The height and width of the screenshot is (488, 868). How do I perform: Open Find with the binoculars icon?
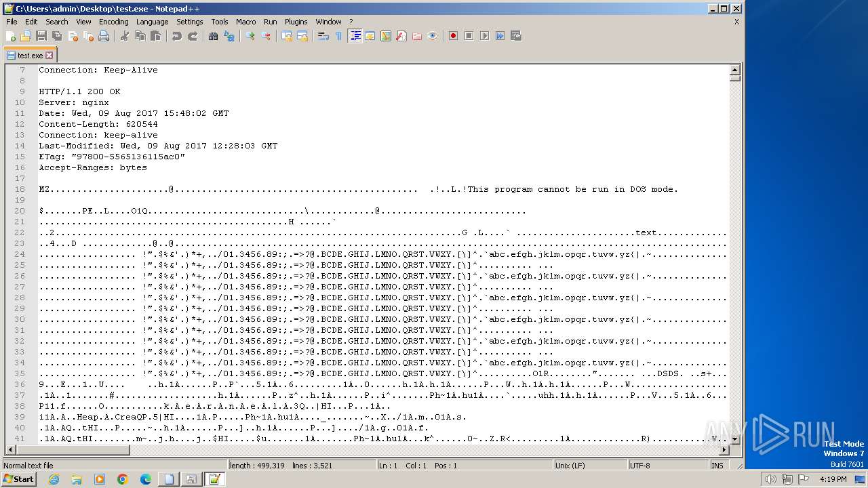click(x=214, y=36)
